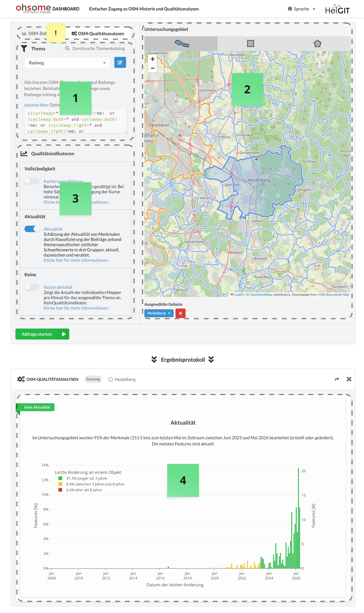Zoom out on the map

coord(153,68)
